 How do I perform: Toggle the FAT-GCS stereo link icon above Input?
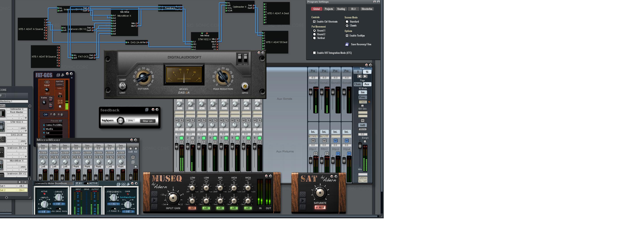click(47, 82)
